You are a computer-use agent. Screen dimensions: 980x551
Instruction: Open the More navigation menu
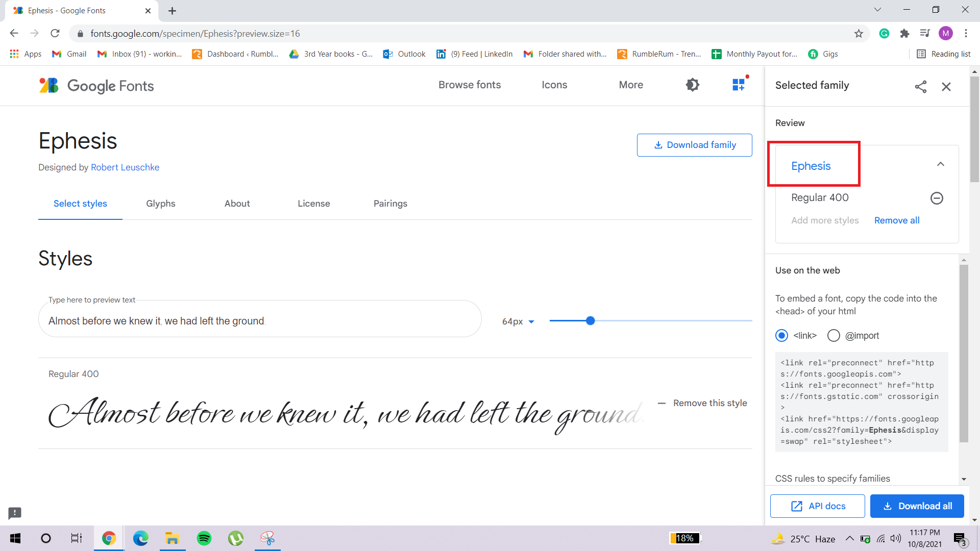click(x=631, y=85)
